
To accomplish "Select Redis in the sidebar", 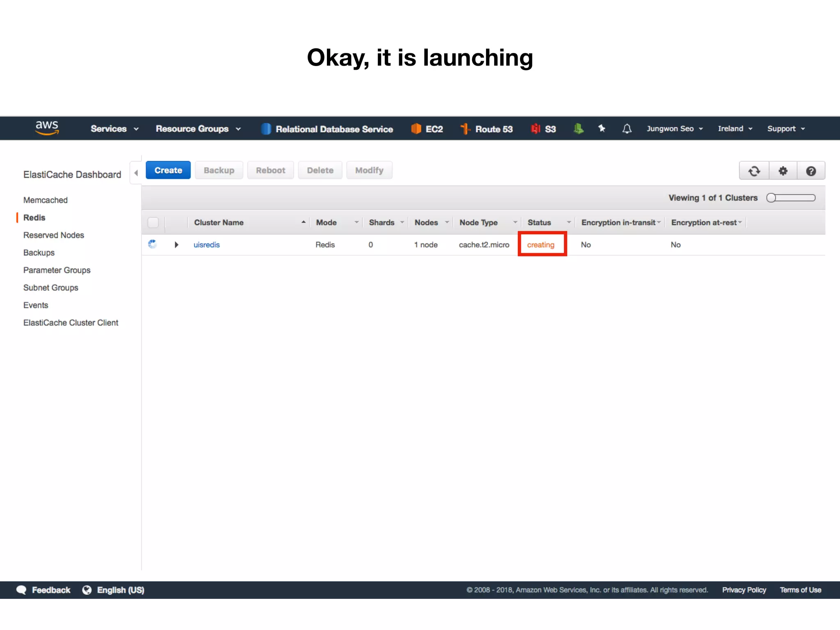I will [34, 218].
